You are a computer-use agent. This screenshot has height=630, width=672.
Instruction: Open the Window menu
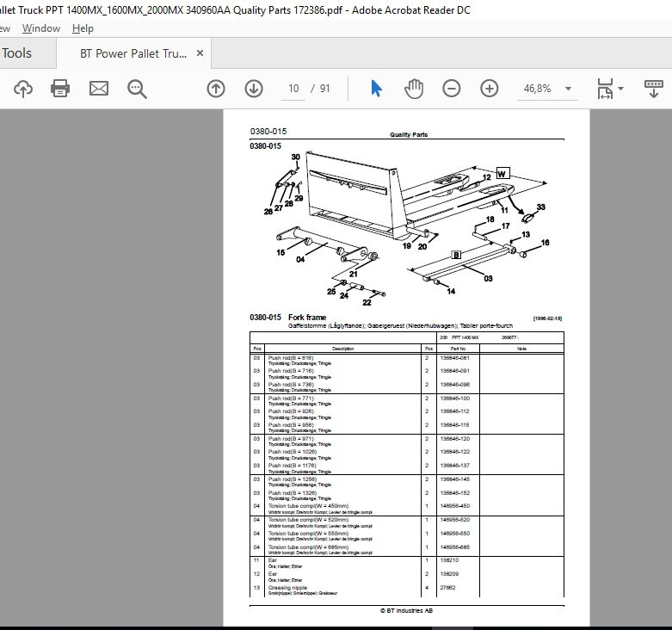(x=41, y=28)
